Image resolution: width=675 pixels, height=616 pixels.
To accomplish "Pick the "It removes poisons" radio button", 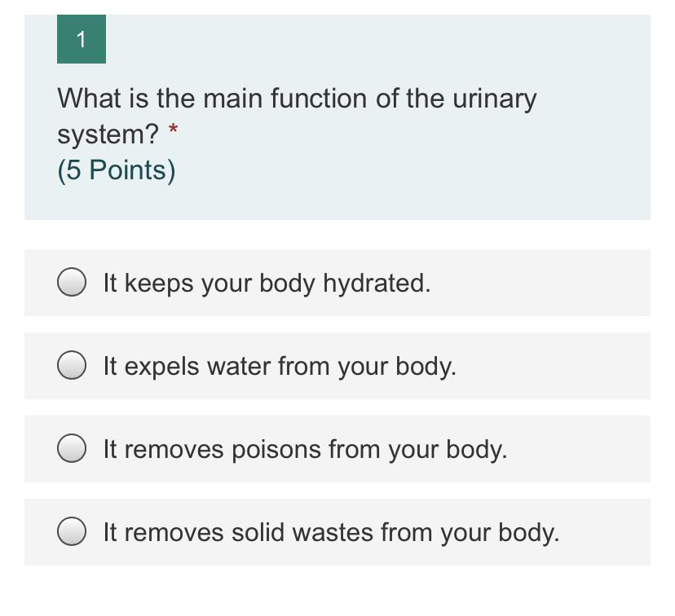I will pyautogui.click(x=73, y=449).
